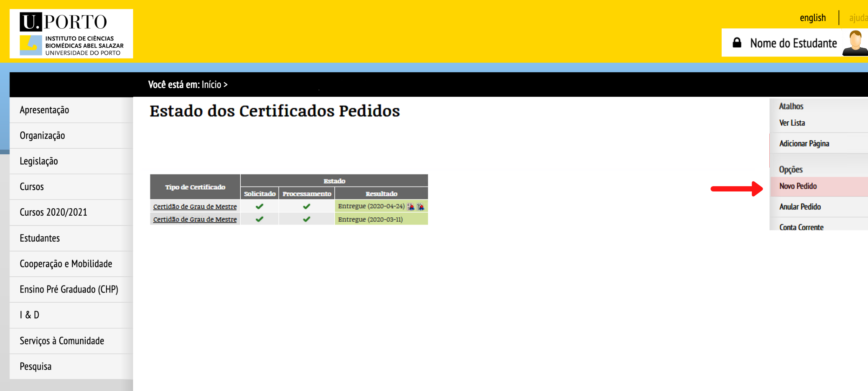Open Organização in the side menu

(x=71, y=135)
